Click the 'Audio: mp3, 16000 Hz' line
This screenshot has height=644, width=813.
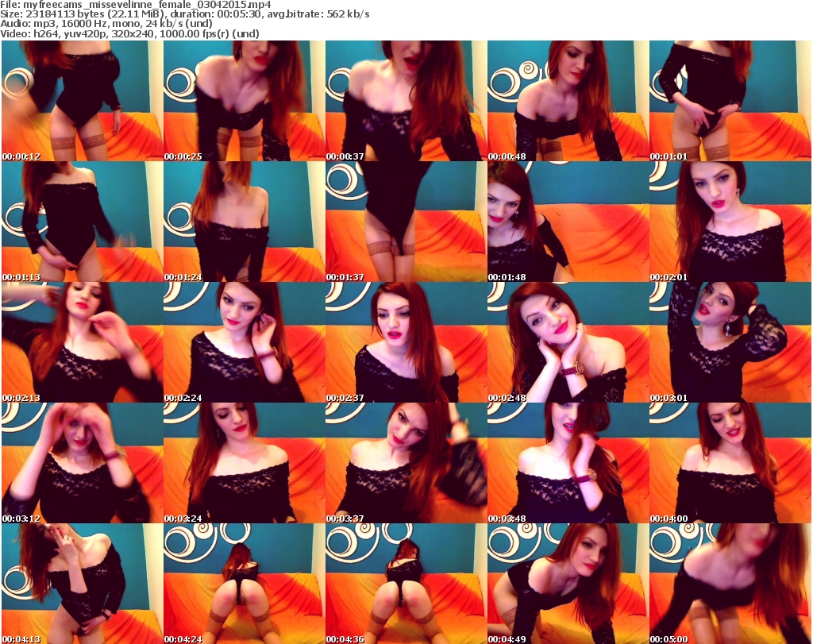pos(106,24)
